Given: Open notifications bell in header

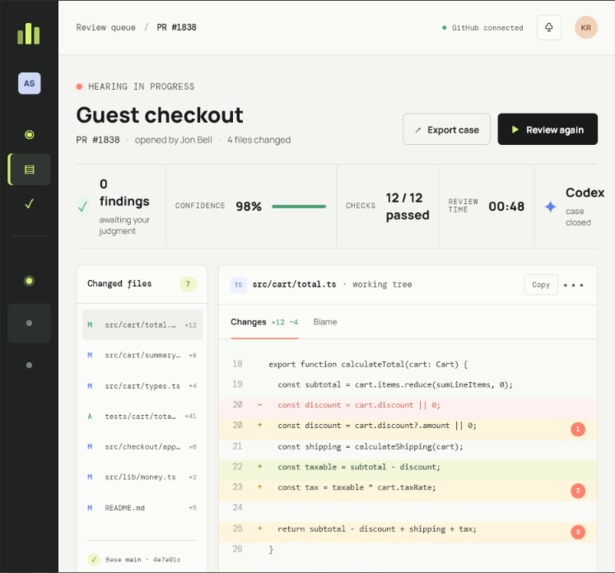Looking at the screenshot, I should (x=549, y=27).
